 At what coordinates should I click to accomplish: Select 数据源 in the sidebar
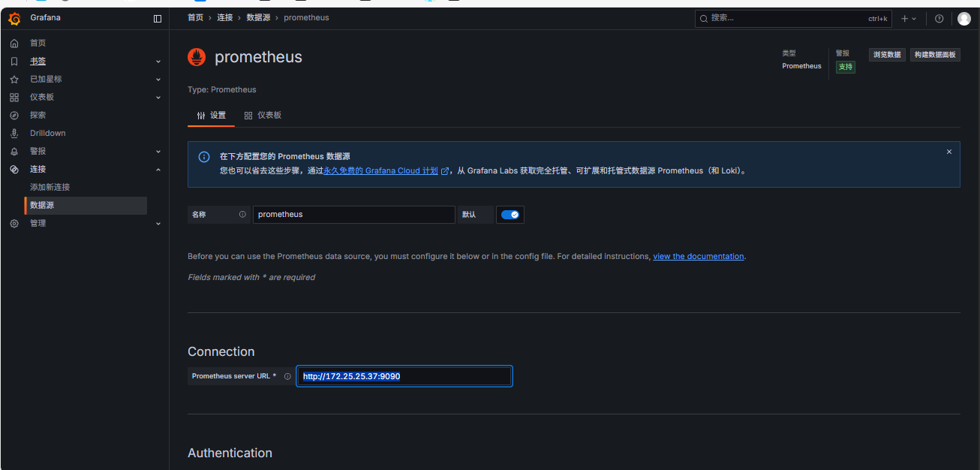click(87, 205)
